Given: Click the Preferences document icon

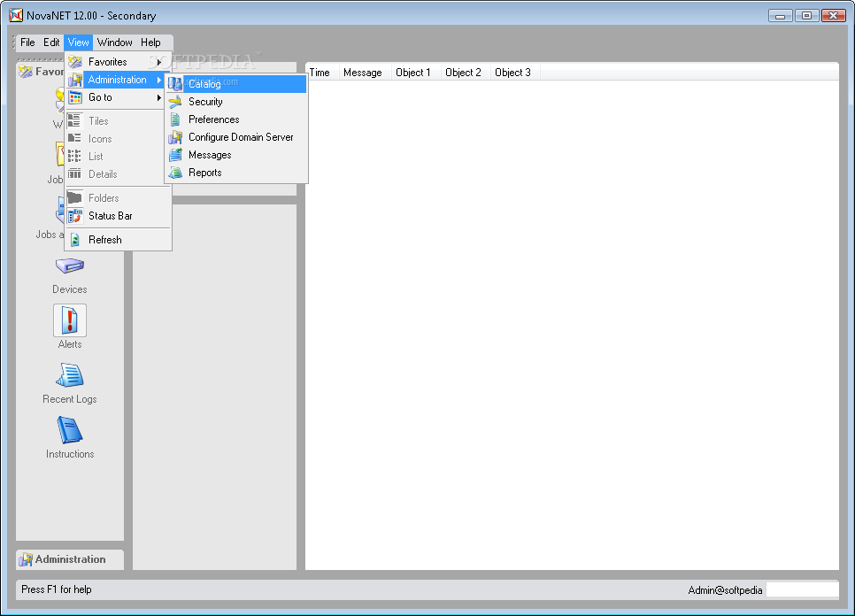Looking at the screenshot, I should pos(175,119).
